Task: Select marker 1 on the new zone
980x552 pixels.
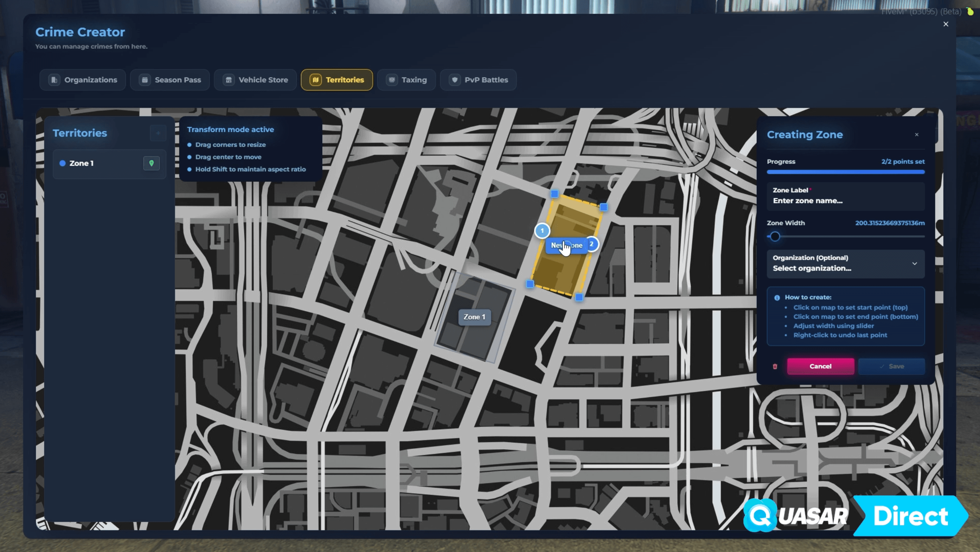Action: 542,231
